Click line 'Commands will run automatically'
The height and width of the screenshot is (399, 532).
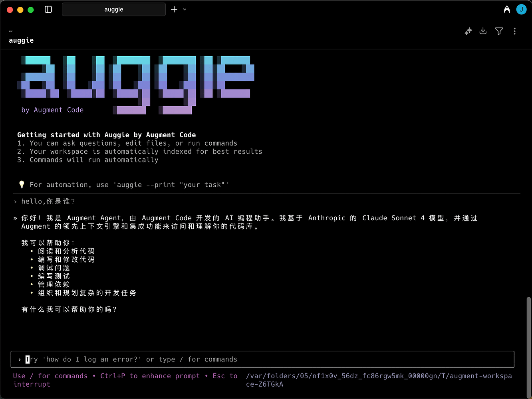(x=88, y=160)
